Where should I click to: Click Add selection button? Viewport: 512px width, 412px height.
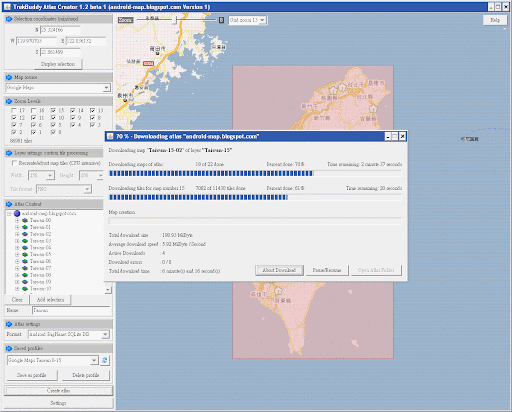click(x=50, y=300)
